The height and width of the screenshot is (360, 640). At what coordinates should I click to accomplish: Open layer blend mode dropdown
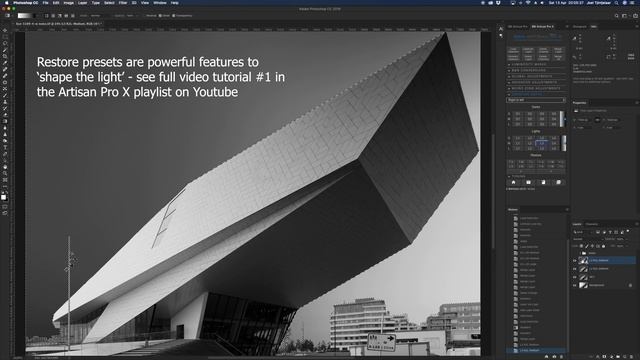point(589,239)
